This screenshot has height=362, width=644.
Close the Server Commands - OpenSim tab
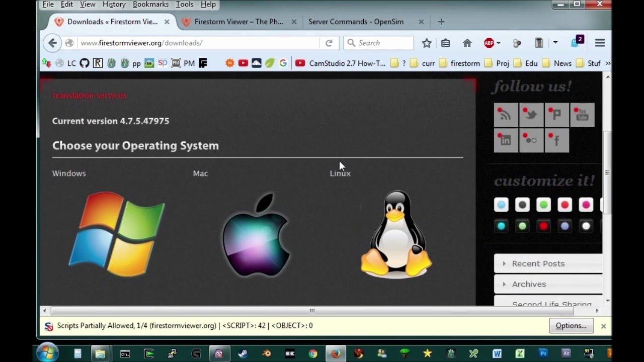421,22
